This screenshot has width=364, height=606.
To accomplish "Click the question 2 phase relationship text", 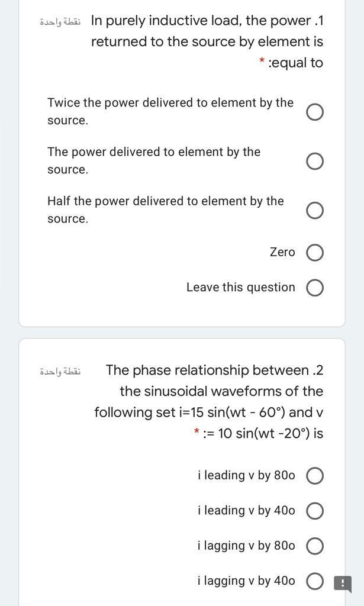I will point(213,401).
